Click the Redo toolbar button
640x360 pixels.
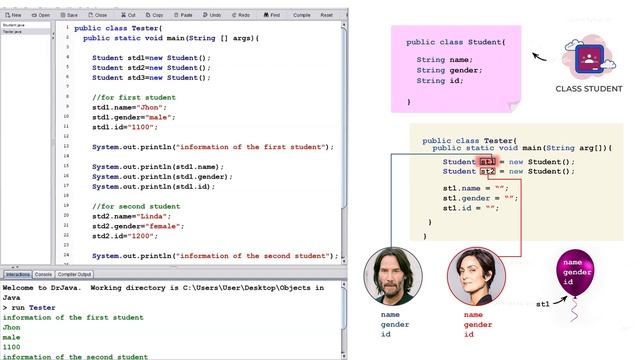click(240, 15)
